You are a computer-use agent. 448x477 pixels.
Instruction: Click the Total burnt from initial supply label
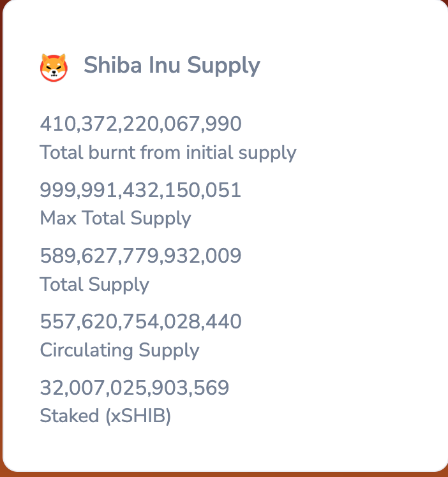point(168,152)
